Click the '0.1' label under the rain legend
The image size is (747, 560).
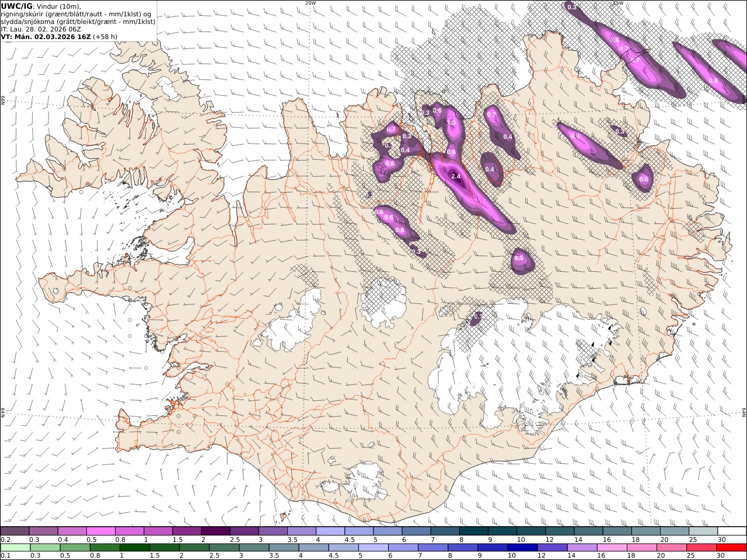pyautogui.click(x=5, y=556)
